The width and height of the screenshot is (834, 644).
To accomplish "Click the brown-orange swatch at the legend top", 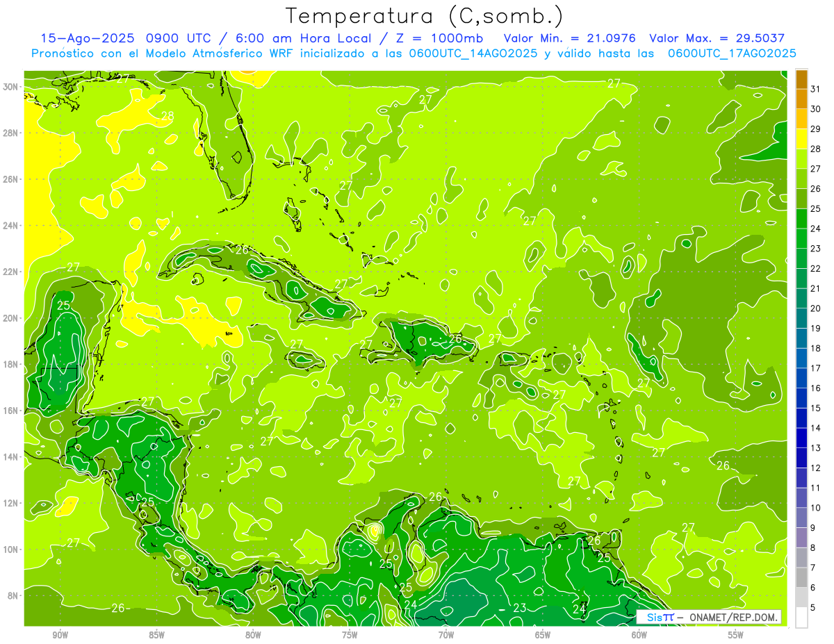I will click(801, 79).
